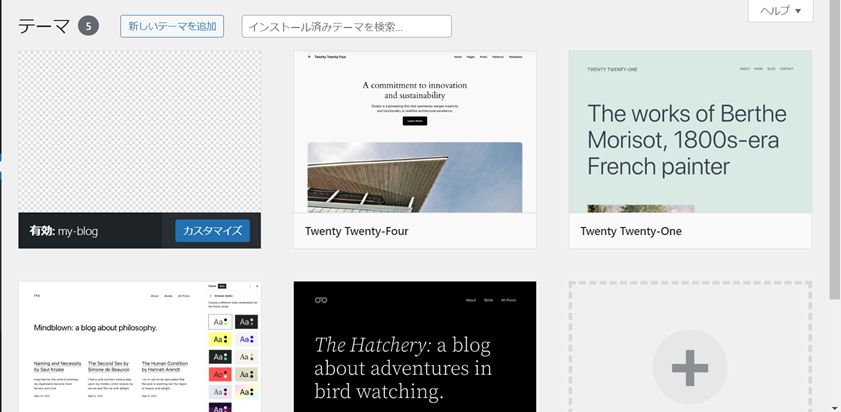Click the yellow Aa style swatch
The height and width of the screenshot is (412, 841).
pos(220,339)
